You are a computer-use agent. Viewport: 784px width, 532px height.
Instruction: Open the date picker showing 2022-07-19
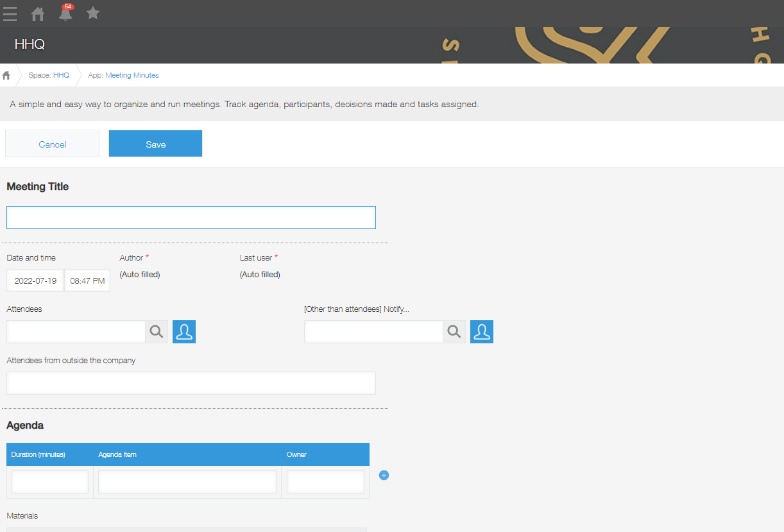tap(35, 280)
